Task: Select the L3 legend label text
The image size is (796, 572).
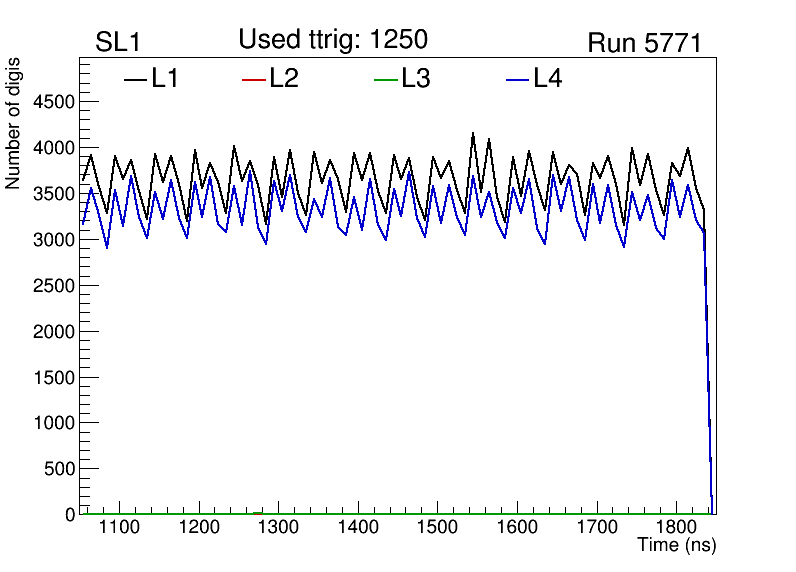Action: [415, 78]
